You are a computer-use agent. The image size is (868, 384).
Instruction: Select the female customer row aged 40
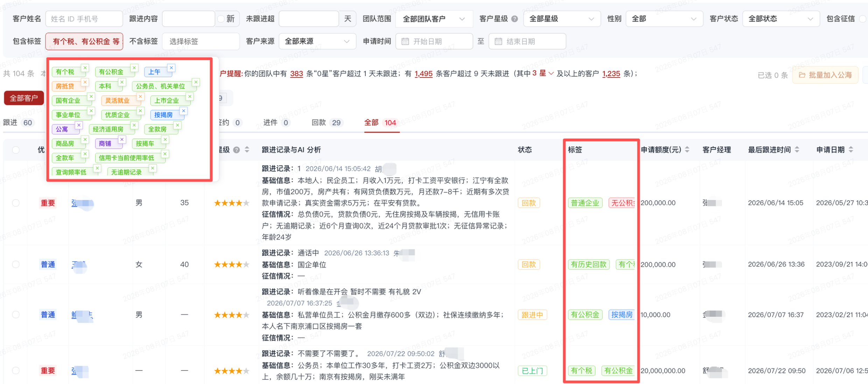(16, 265)
